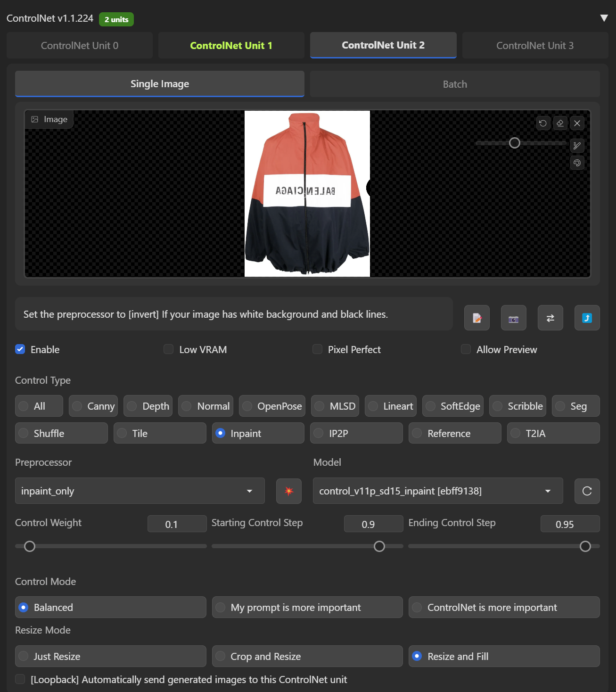
Task: Select the Inpaint control type
Action: pos(258,433)
